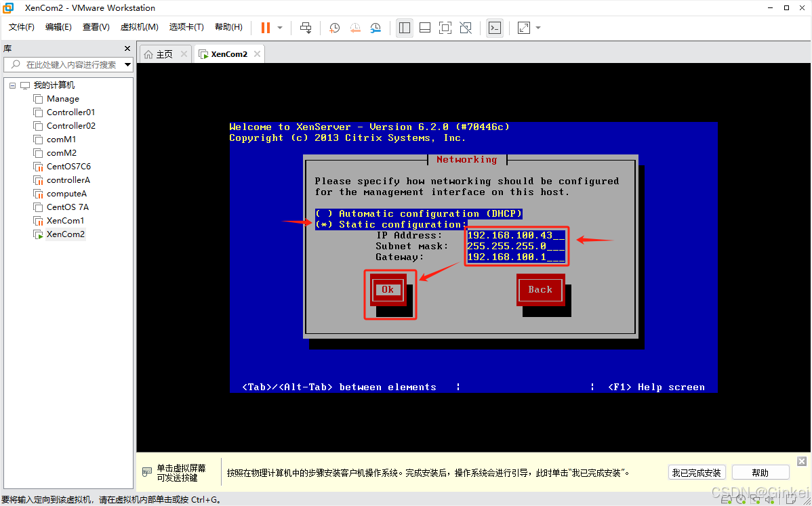This screenshot has height=506, width=812.
Task: Select XenCom1 in the library tree
Action: (x=65, y=220)
